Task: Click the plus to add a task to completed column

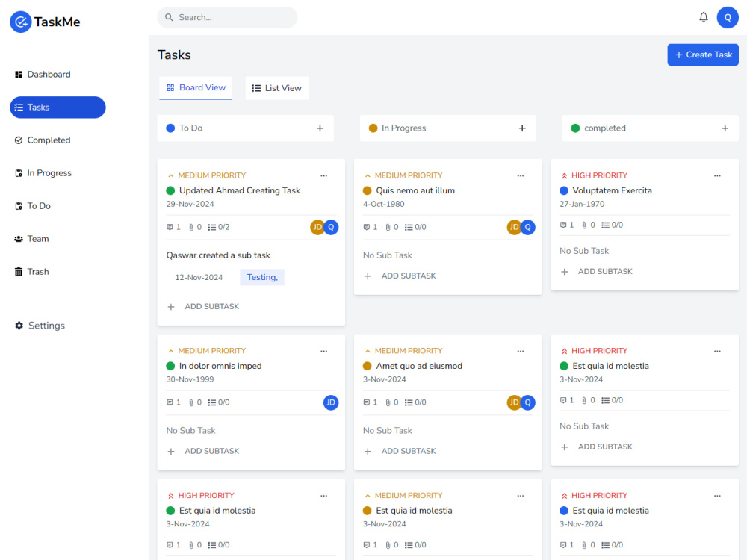Action: pyautogui.click(x=725, y=128)
